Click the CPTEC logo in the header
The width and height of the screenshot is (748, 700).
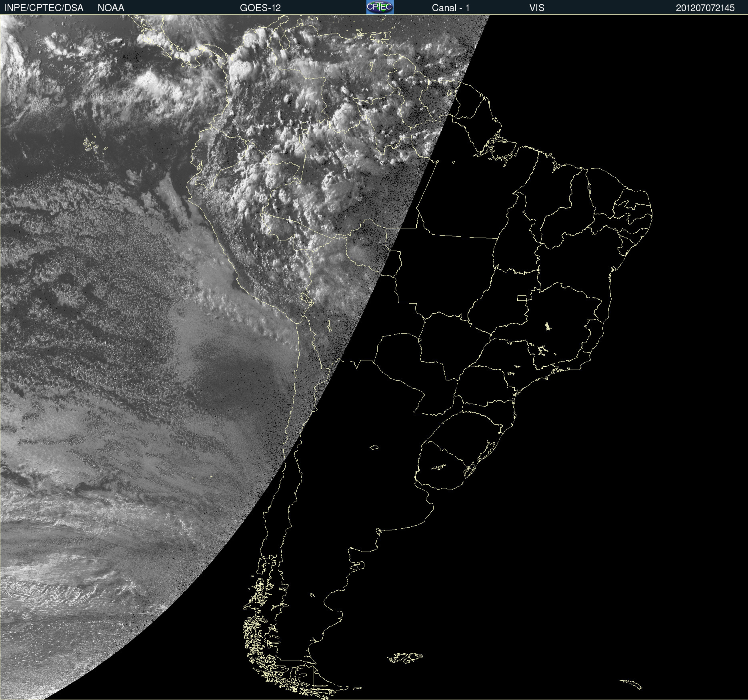coord(380,7)
